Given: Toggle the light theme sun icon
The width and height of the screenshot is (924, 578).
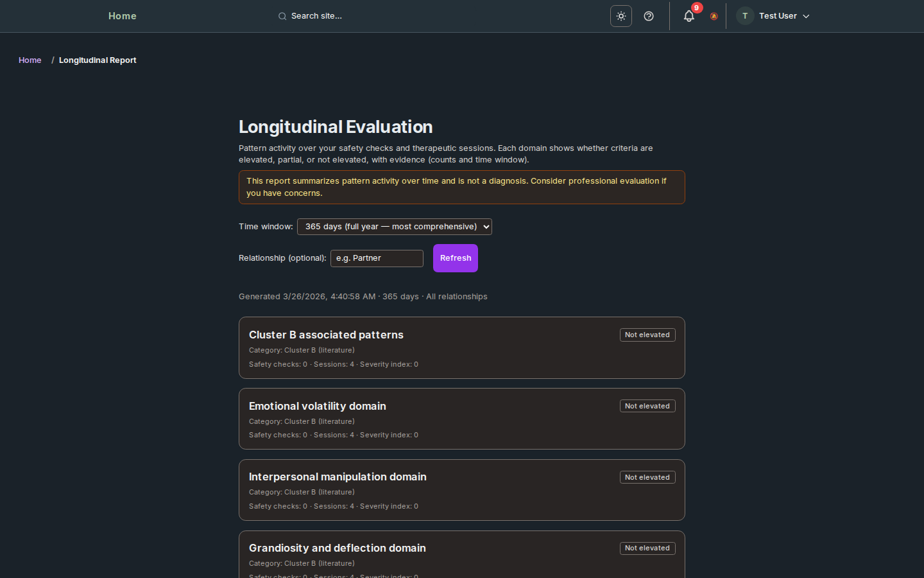Looking at the screenshot, I should click(x=620, y=16).
